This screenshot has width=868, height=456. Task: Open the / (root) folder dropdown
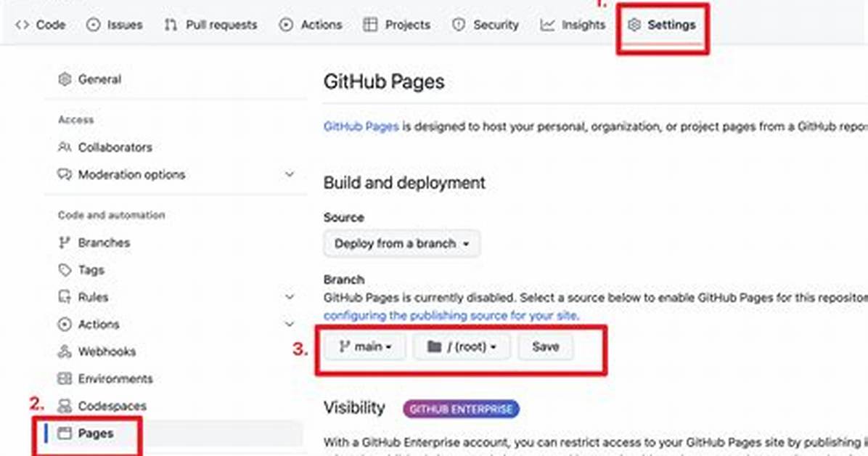(x=462, y=347)
